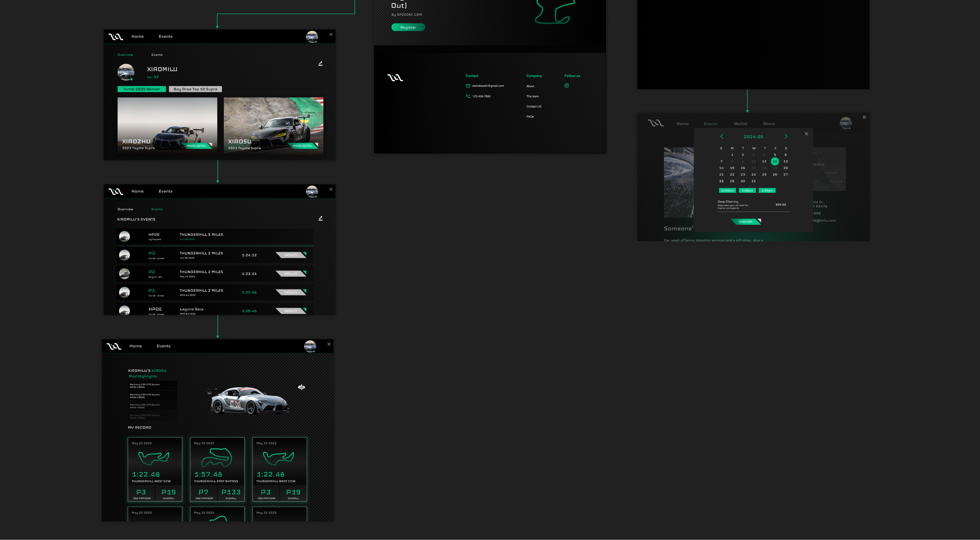Select the 11:00am time slot
Screen dimensions: 980x540
click(x=727, y=190)
